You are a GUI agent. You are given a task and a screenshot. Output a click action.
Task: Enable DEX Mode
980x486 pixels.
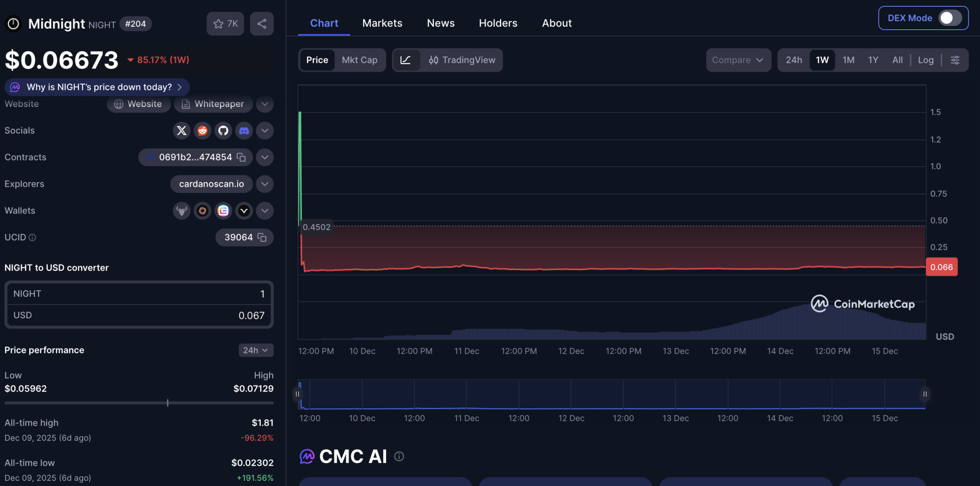click(x=950, y=18)
